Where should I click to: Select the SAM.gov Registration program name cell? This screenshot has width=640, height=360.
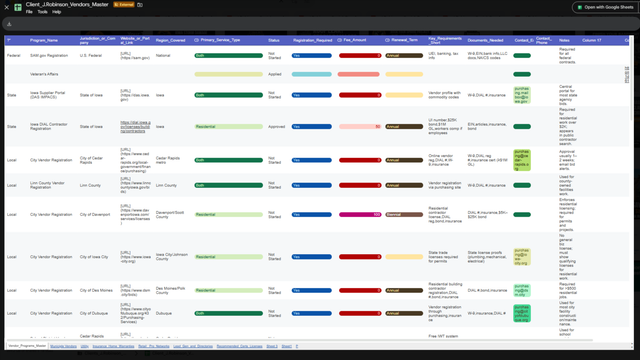click(x=49, y=56)
